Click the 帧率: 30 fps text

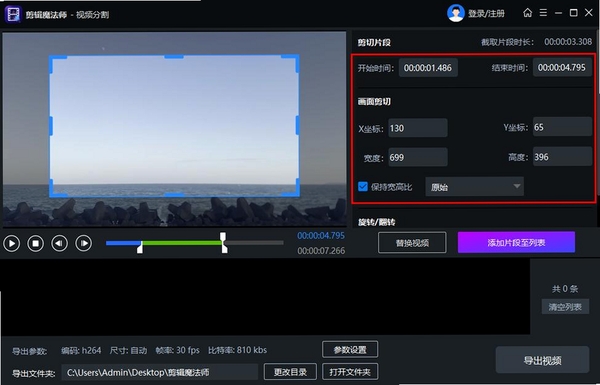click(x=178, y=350)
